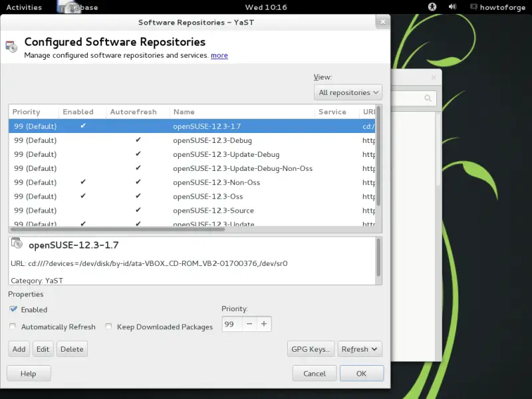Image resolution: width=532 pixels, height=399 pixels.
Task: Sort by the Priority column header
Action: (x=33, y=112)
